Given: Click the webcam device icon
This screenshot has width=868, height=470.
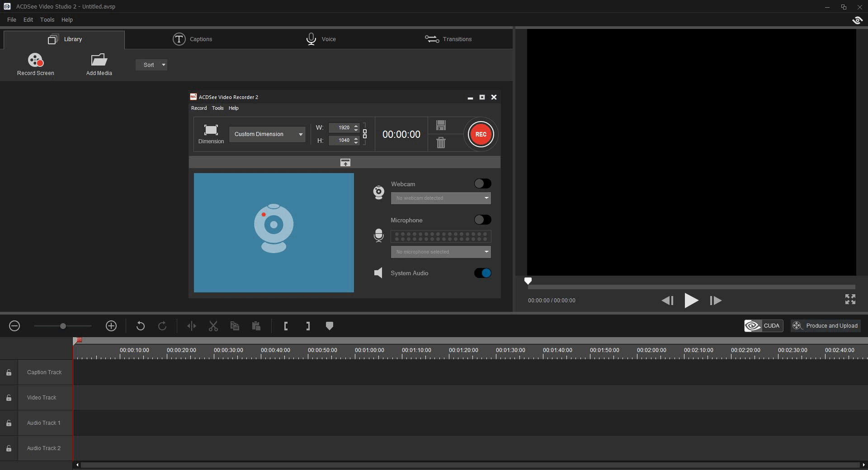Looking at the screenshot, I should point(379,192).
